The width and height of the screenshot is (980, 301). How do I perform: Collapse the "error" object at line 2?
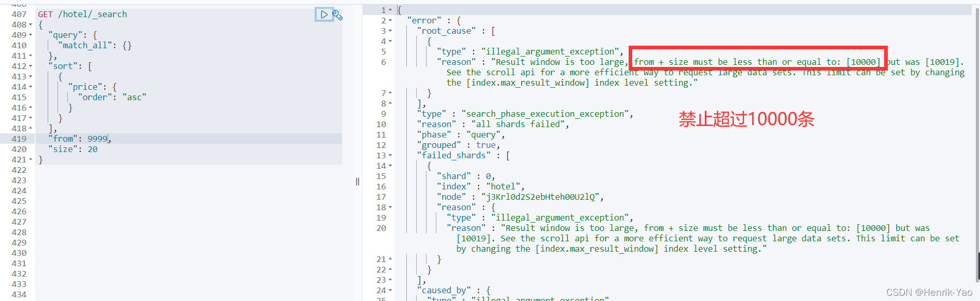[x=390, y=20]
